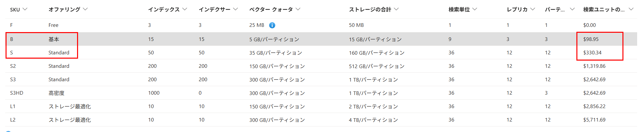Click the 検索単位 column header chevron
644x132 pixels.
pos(475,9)
